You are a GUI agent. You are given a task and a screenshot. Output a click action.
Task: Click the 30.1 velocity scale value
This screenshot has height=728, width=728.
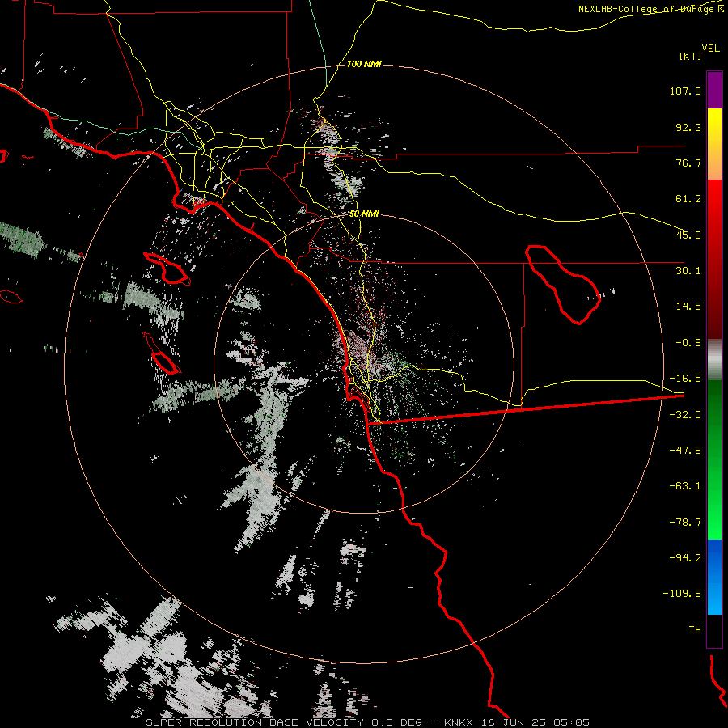coord(688,271)
